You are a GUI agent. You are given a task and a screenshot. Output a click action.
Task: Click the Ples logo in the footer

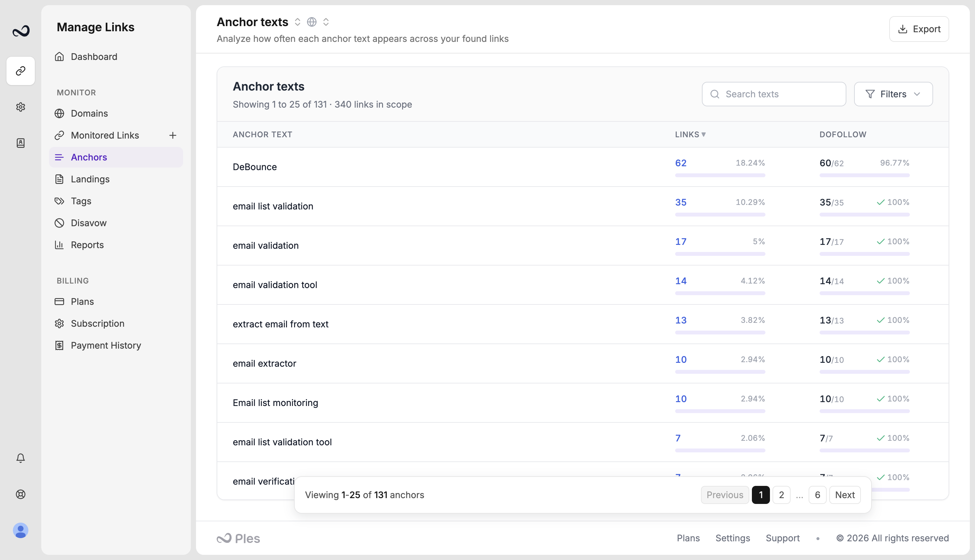click(x=239, y=538)
